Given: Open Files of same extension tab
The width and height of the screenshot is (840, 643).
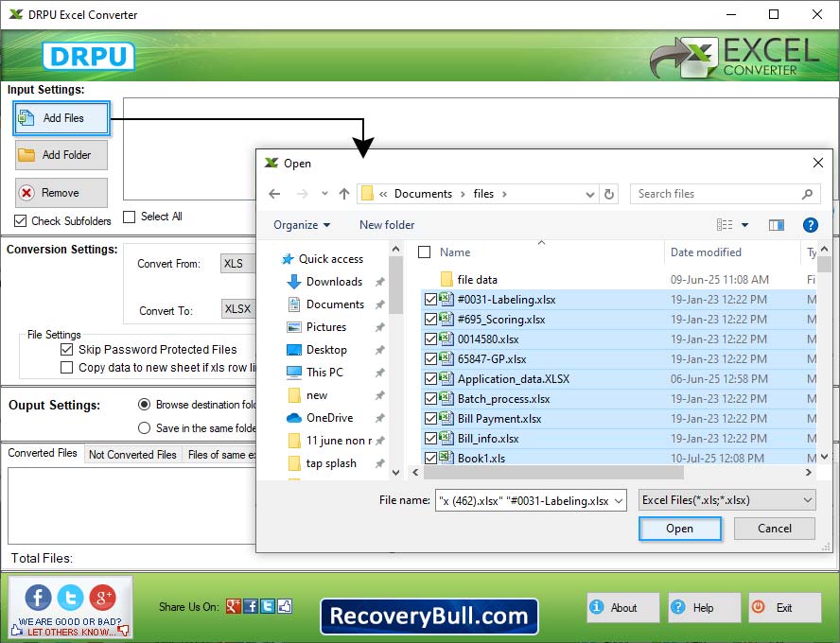Looking at the screenshot, I should click(x=219, y=455).
